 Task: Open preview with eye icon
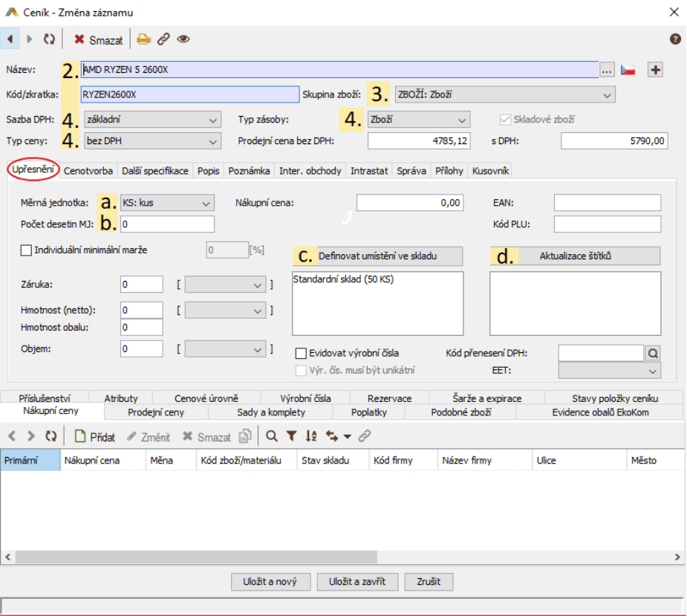[x=183, y=39]
